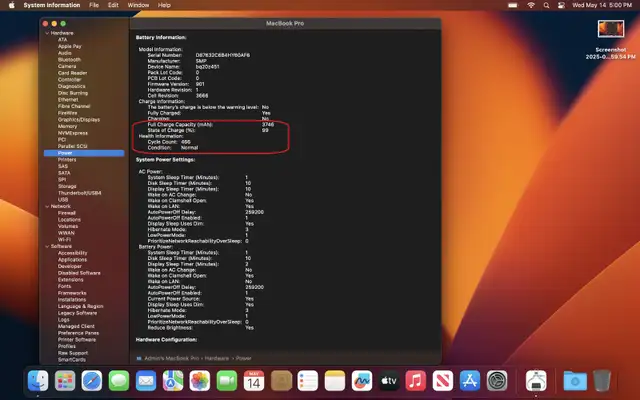This screenshot has width=640, height=400.
Task: Open Spotlight search in menu bar
Action: [x=546, y=5]
